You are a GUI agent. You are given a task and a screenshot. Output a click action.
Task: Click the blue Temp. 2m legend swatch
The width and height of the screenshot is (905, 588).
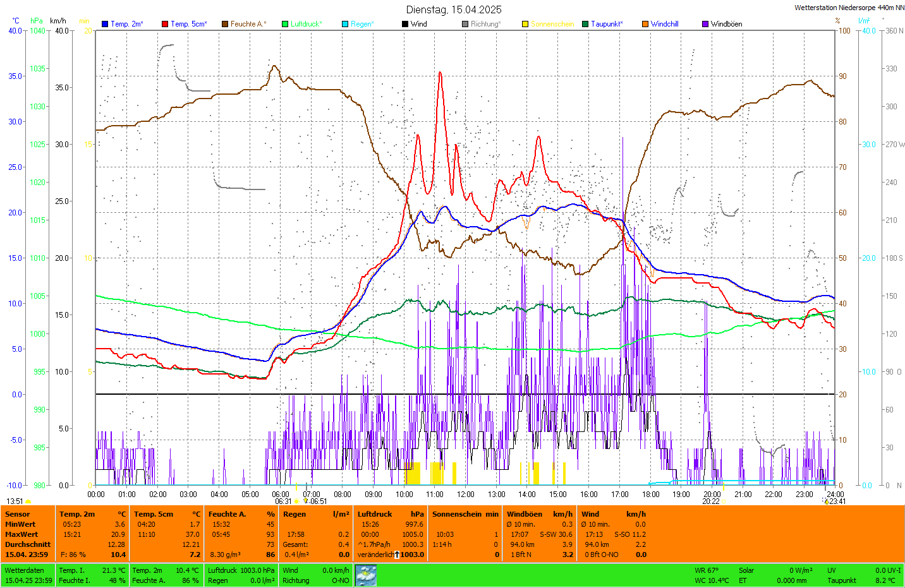click(x=105, y=24)
